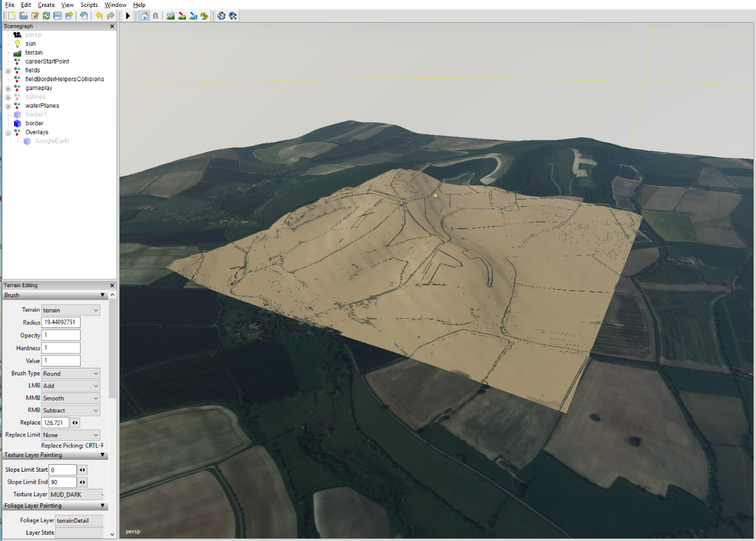Open the Scripts menu
Image resolution: width=756 pixels, height=541 pixels.
pyautogui.click(x=89, y=5)
